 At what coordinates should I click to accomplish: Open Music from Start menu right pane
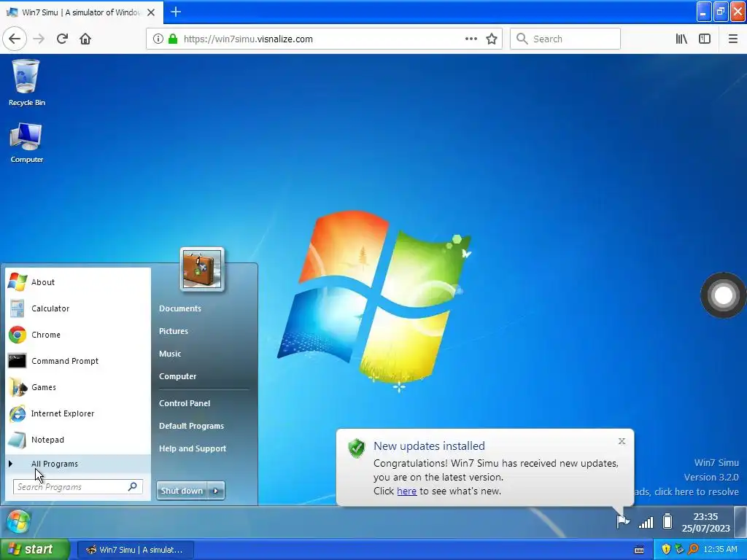point(170,354)
